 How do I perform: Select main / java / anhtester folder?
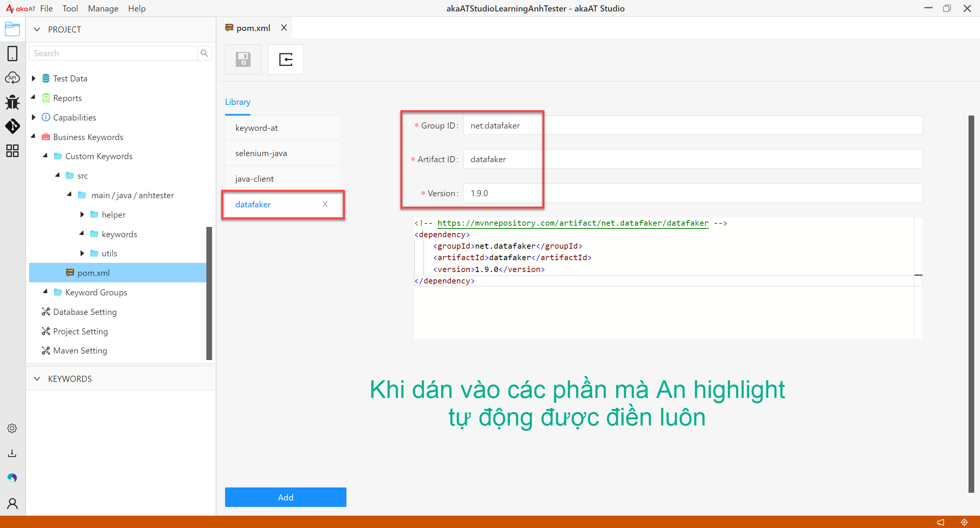[132, 195]
